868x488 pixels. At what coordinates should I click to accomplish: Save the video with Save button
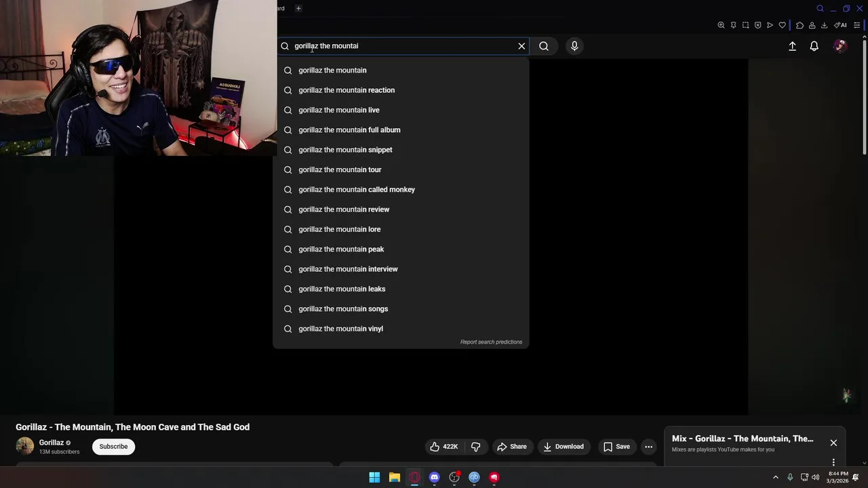tap(616, 447)
